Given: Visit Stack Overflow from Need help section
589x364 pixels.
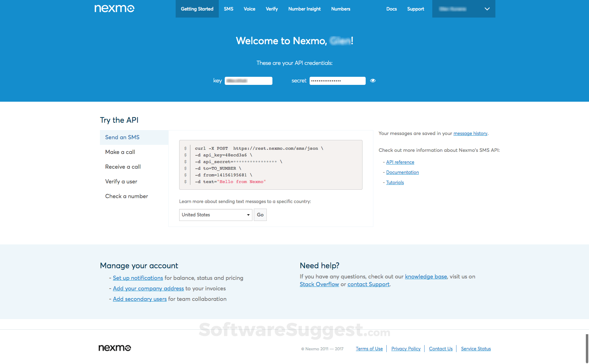Looking at the screenshot, I should [x=319, y=284].
